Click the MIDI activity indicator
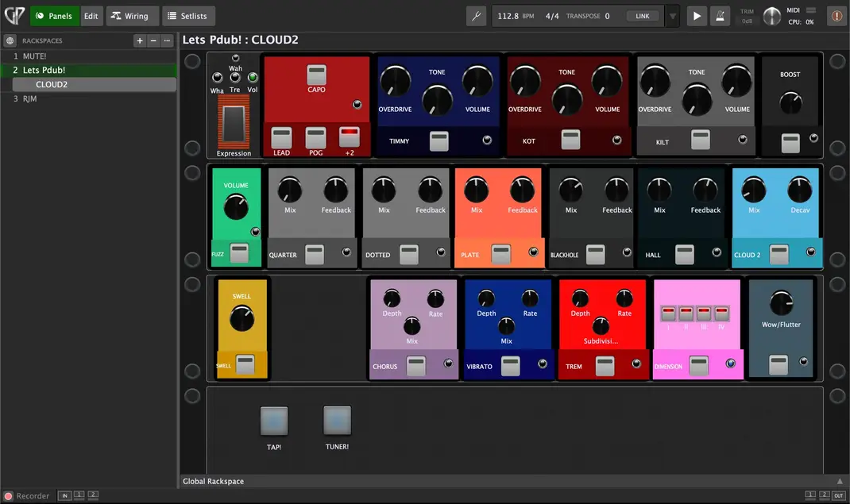 coord(811,10)
